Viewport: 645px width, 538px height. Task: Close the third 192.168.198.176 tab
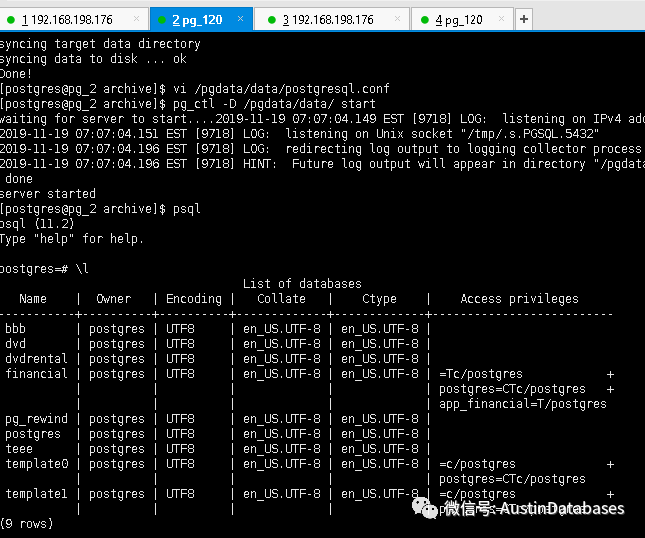click(397, 20)
